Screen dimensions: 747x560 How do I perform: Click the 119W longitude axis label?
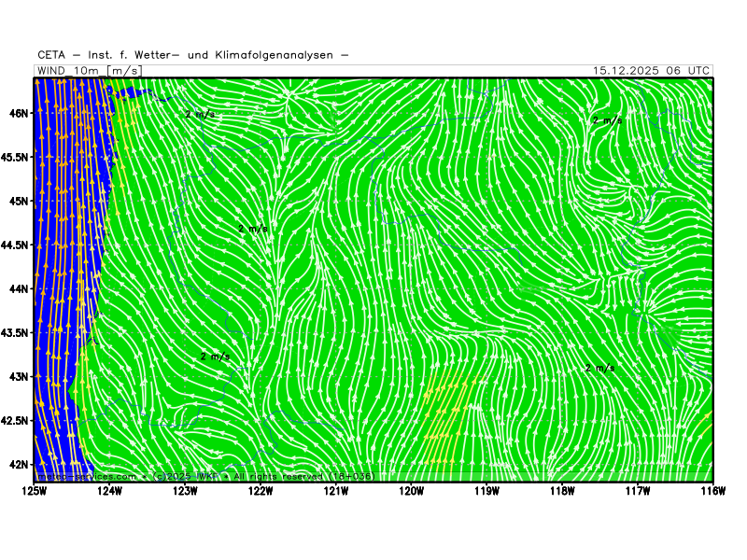486,490
